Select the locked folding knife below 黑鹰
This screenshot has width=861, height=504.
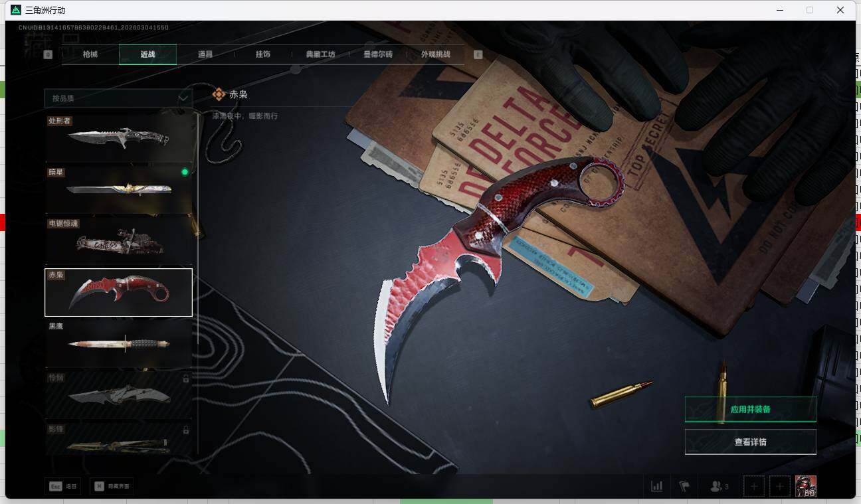click(118, 395)
